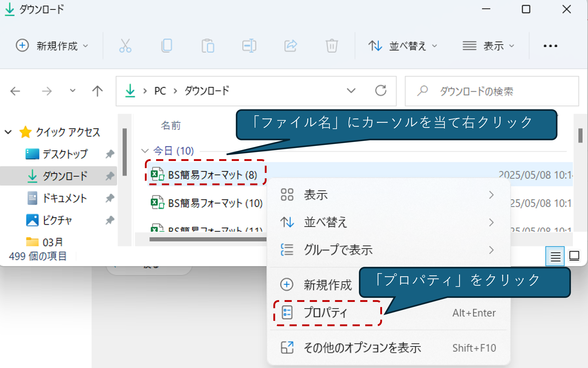The width and height of the screenshot is (588, 368).
Task: Open ドキュメント in the sidebar
Action: point(64,198)
